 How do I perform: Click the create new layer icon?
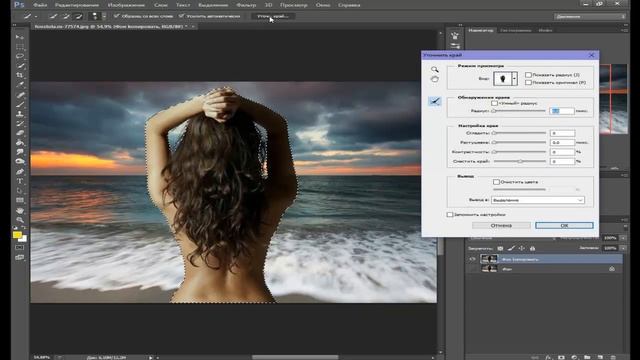click(600, 357)
